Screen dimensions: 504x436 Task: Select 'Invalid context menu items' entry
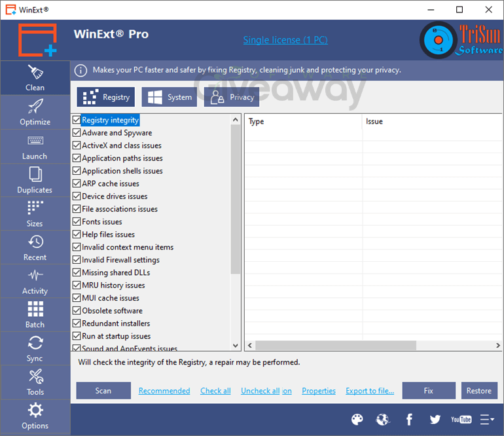[x=128, y=247]
